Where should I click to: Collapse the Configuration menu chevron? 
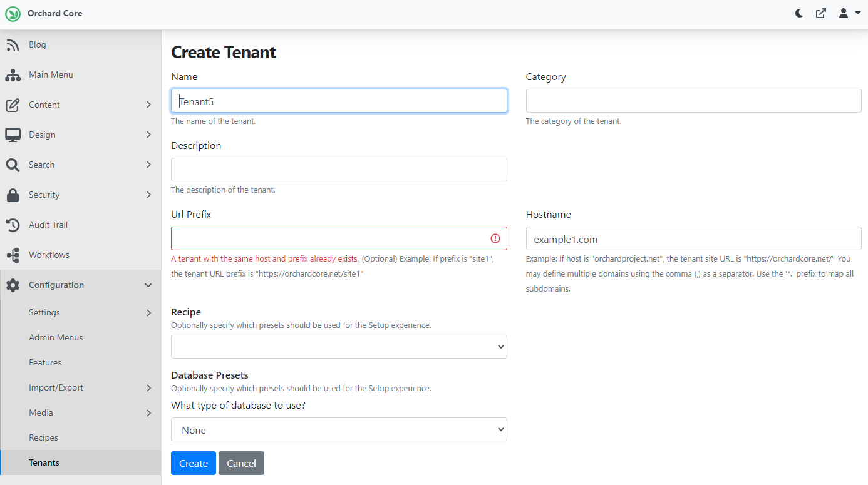pyautogui.click(x=148, y=285)
